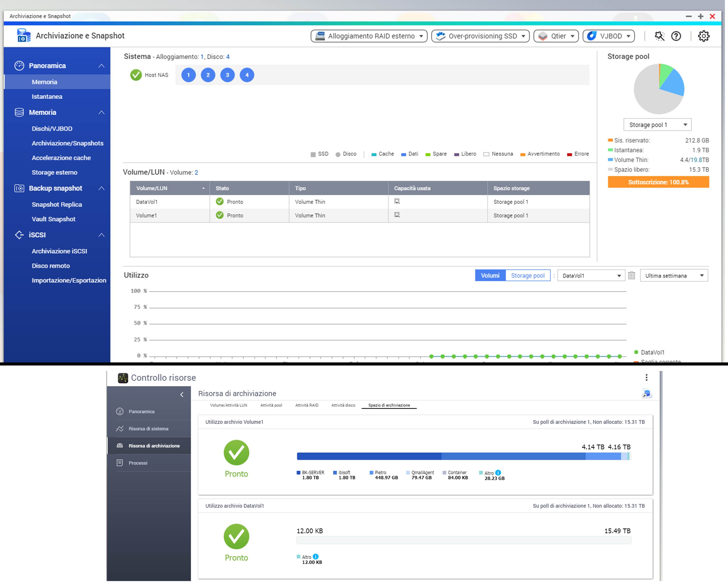Click the help question mark icon
The height and width of the screenshot is (582, 728).
click(676, 36)
